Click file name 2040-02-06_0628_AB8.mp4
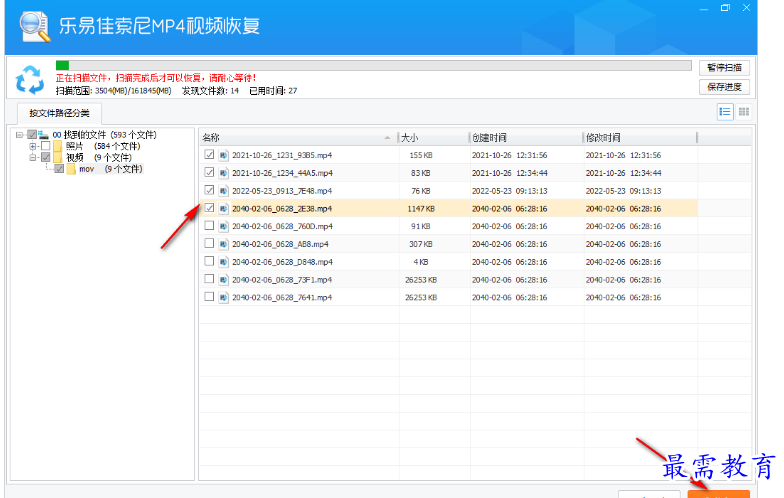Image resolution: width=784 pixels, height=498 pixels. [x=280, y=244]
